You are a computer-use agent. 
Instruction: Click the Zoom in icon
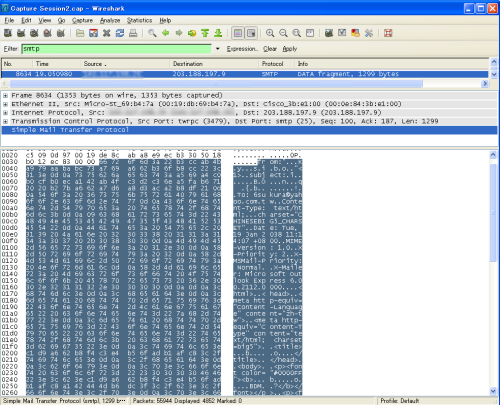[x=270, y=33]
